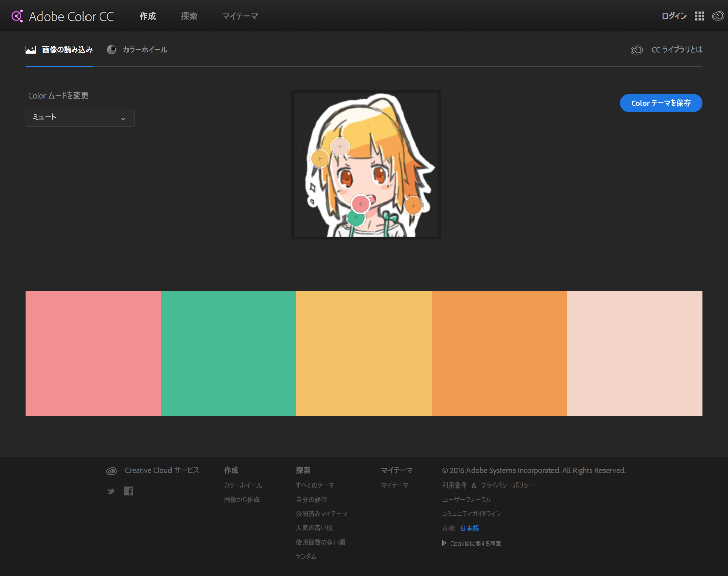The image size is (728, 576).
Task: Click the Creative Cloud icon in top-right corner
Action: 718,16
